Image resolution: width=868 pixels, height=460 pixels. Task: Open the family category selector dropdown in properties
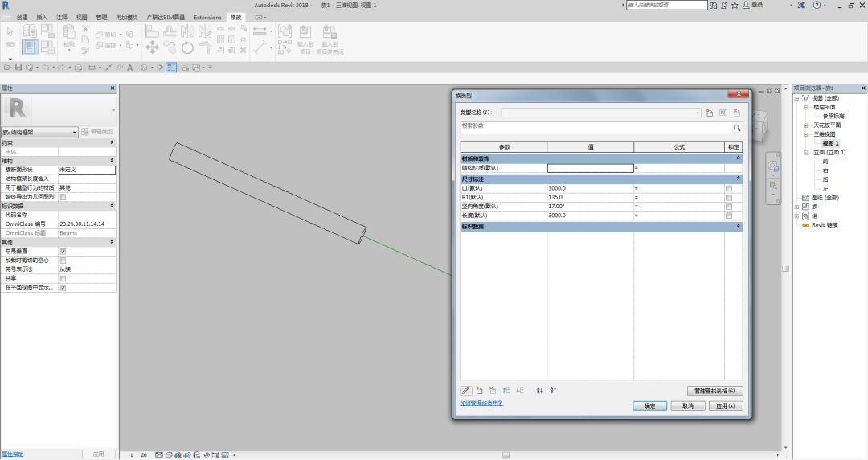tap(40, 132)
